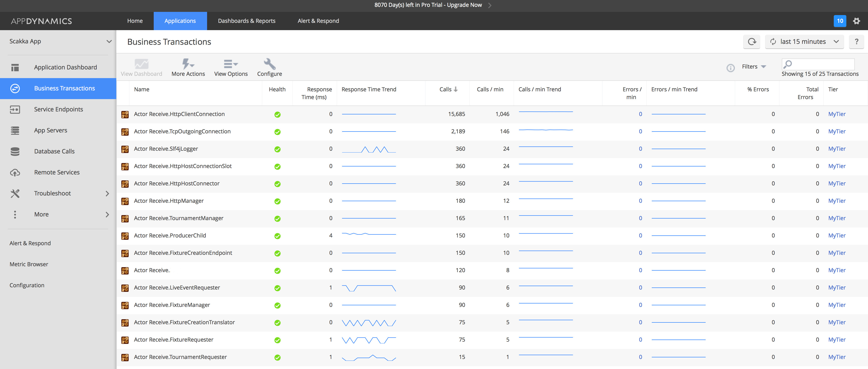Open MyTier link for HttpClientConnection row

pyautogui.click(x=837, y=114)
